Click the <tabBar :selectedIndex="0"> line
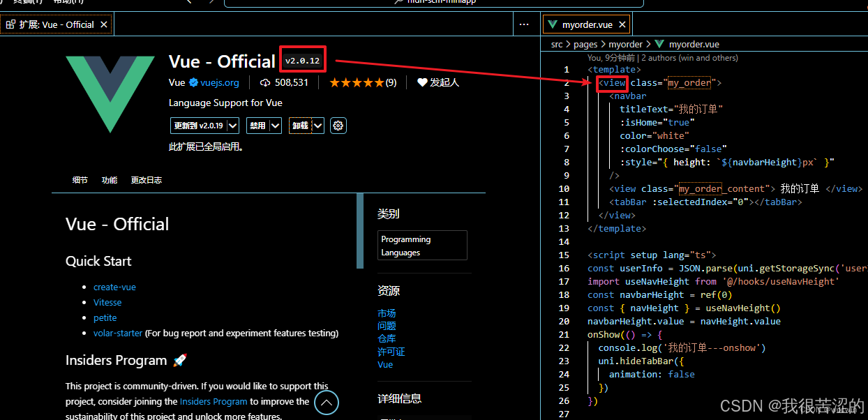 [x=705, y=202]
